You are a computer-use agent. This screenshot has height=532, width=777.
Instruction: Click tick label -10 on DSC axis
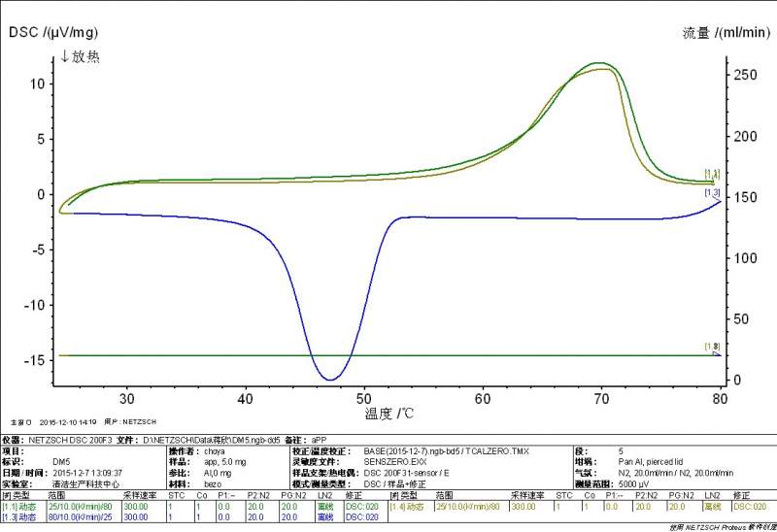(x=34, y=305)
